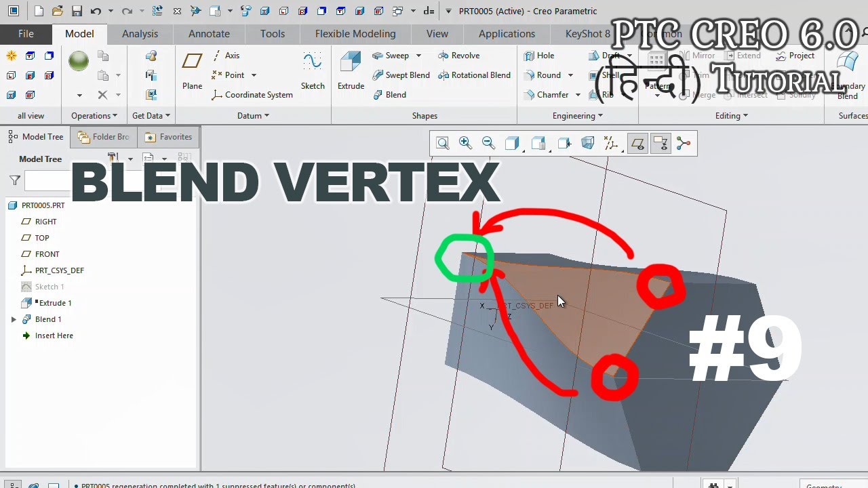The width and height of the screenshot is (868, 488).
Task: Open the Boundary Blend tool
Action: [847, 75]
